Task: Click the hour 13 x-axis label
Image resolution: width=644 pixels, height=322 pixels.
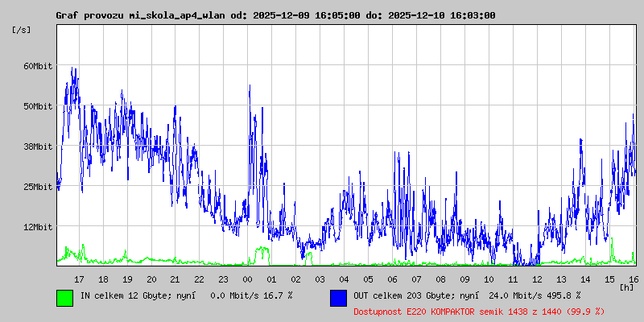Action: (x=561, y=279)
